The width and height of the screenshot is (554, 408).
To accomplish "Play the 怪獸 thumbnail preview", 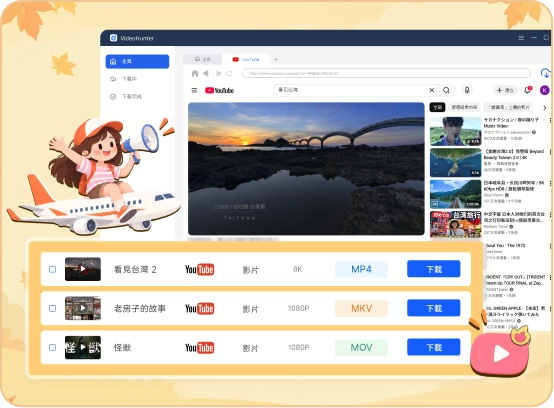I will pyautogui.click(x=83, y=347).
